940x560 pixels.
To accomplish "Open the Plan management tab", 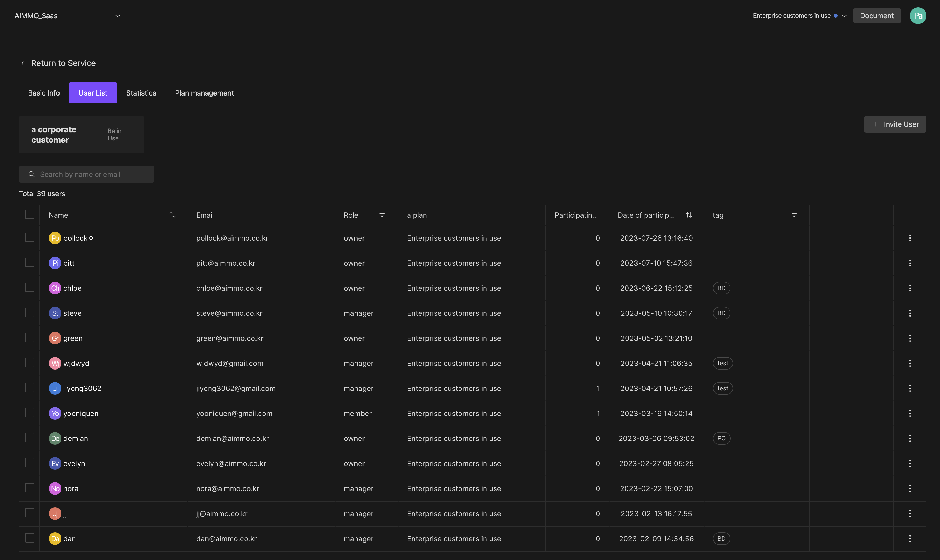I will [x=204, y=93].
